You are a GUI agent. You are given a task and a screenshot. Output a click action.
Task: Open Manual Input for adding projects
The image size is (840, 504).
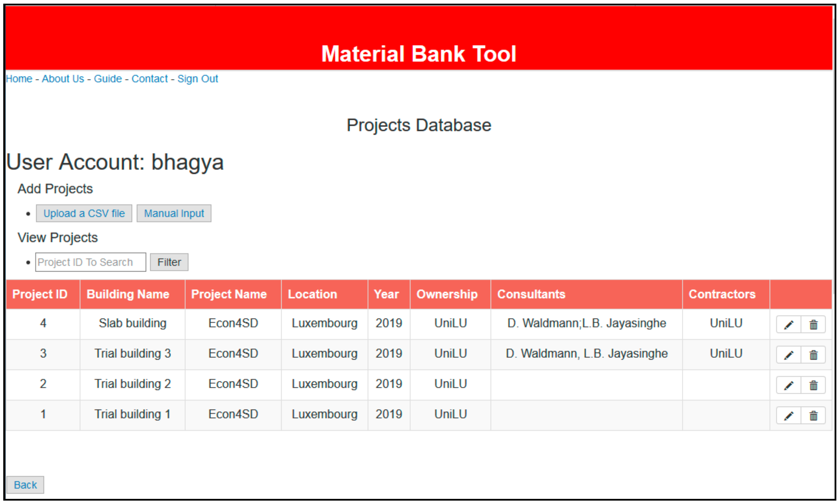(174, 213)
